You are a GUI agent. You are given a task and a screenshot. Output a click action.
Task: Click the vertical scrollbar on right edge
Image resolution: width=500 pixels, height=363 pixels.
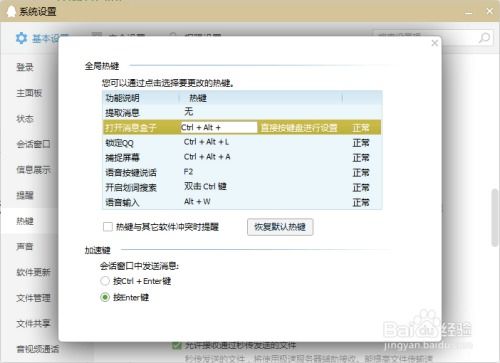(x=495, y=217)
